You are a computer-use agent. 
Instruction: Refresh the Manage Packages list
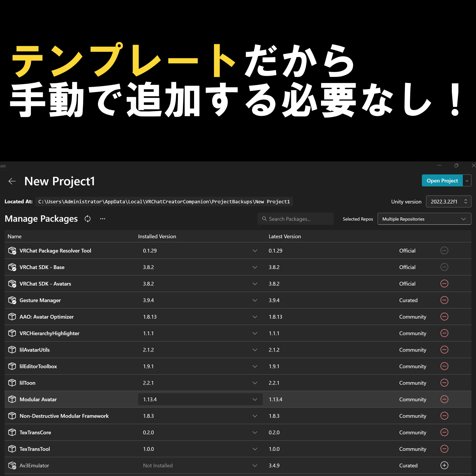[x=87, y=219]
